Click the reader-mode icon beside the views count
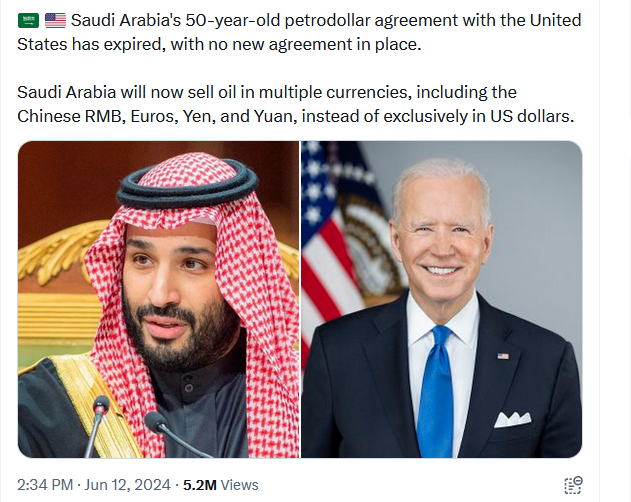The image size is (631, 502). (x=573, y=485)
